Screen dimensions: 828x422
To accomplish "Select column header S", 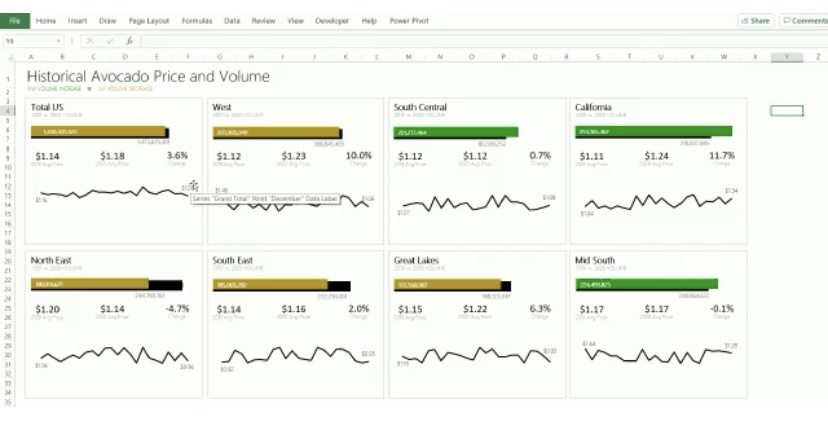I will (x=597, y=57).
